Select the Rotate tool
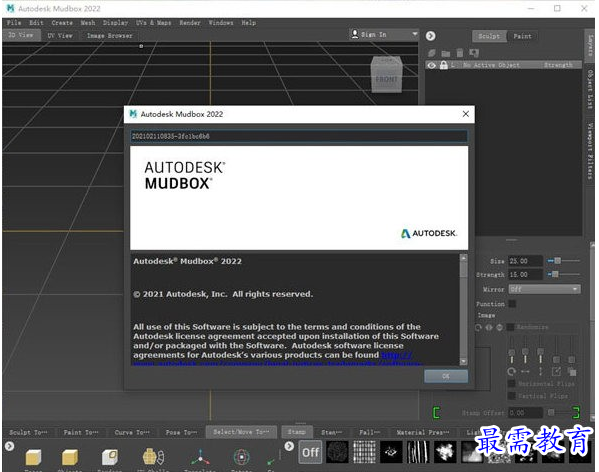 click(x=241, y=457)
